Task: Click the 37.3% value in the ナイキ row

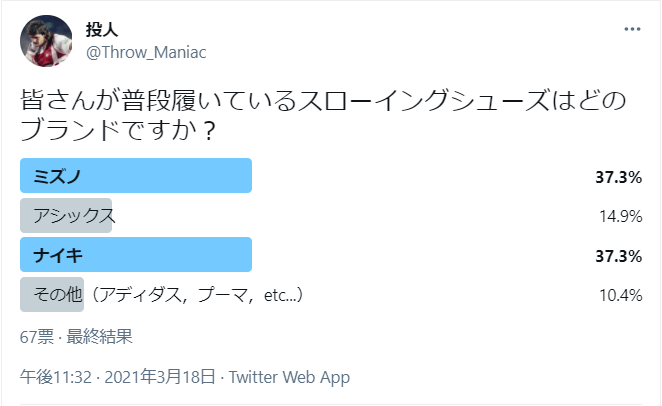Action: [618, 256]
